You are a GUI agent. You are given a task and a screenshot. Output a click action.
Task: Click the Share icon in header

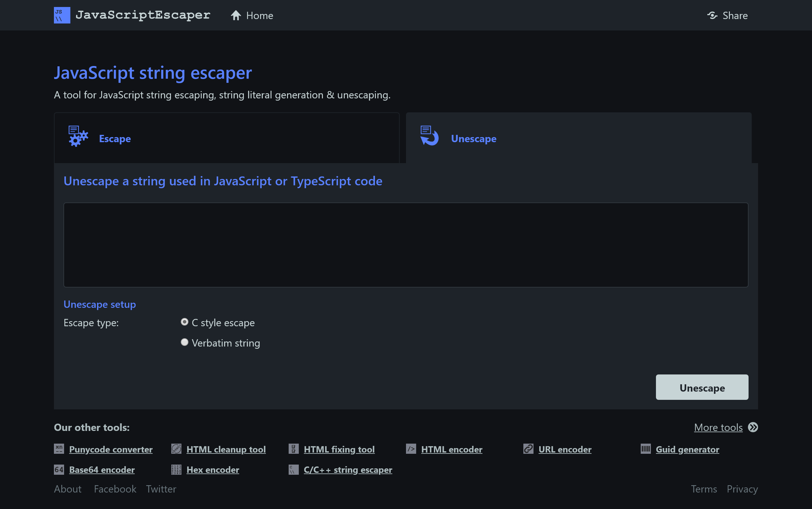click(712, 15)
